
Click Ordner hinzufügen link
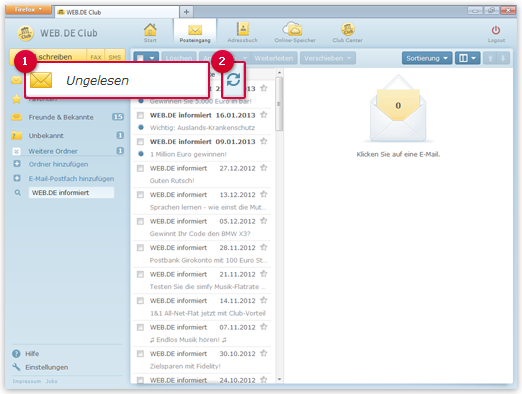pyautogui.click(x=58, y=164)
